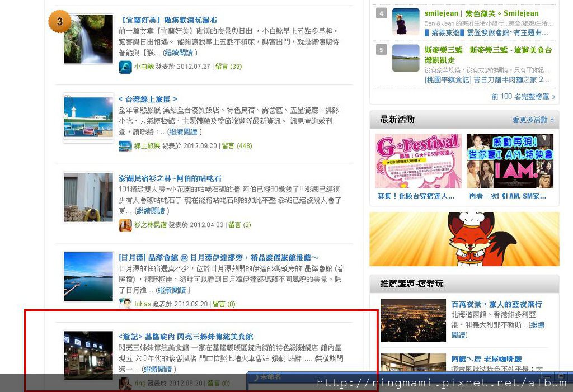
Task: Click 繼續閱讀 in the 晶澤會館 post
Action: (x=171, y=290)
